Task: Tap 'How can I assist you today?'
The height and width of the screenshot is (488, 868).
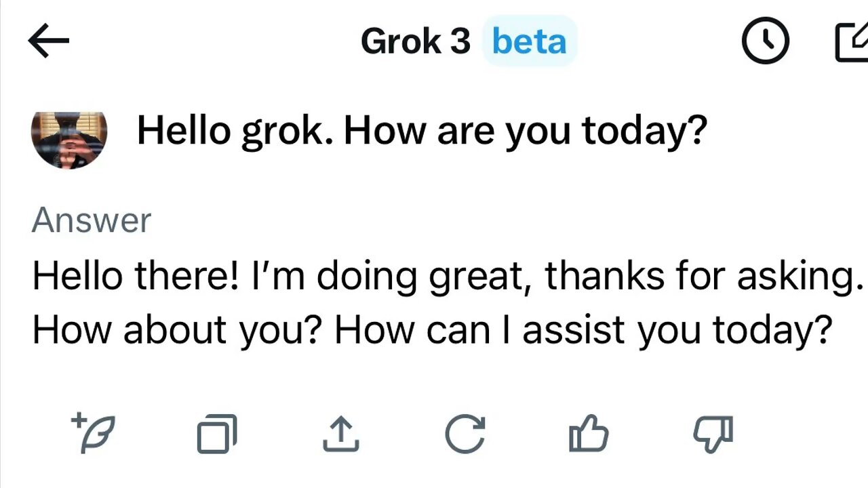Action: (583, 330)
